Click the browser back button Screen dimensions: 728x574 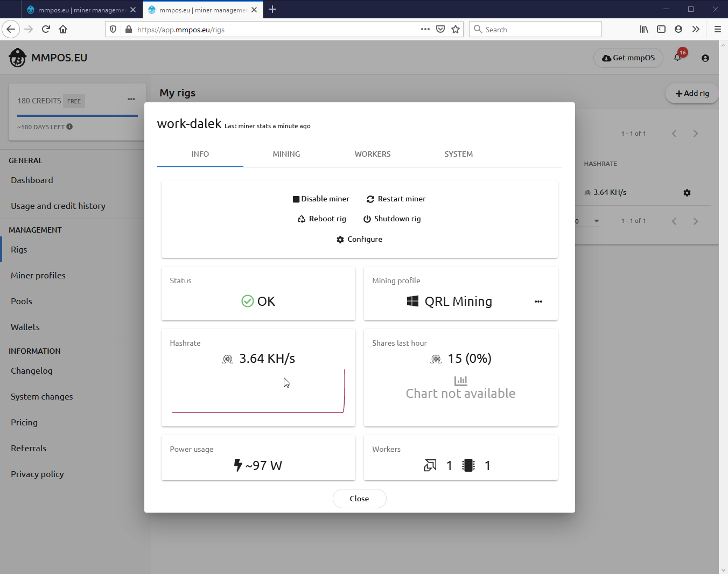[11, 29]
